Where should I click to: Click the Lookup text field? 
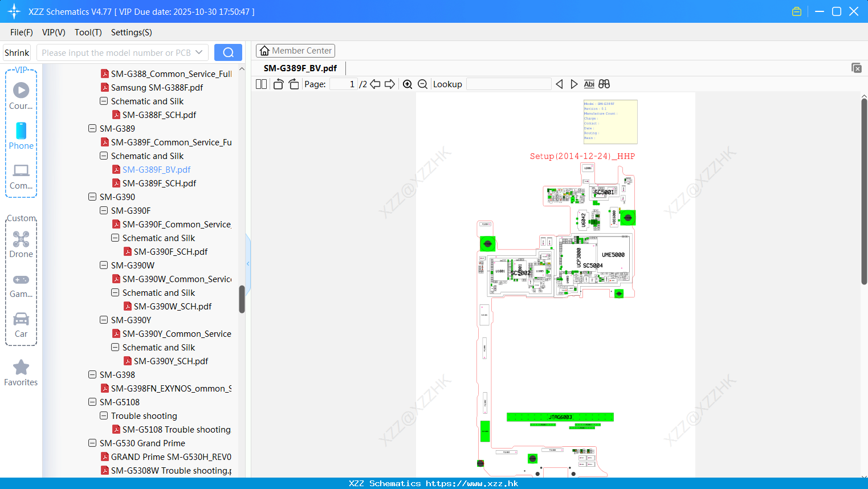coord(509,84)
